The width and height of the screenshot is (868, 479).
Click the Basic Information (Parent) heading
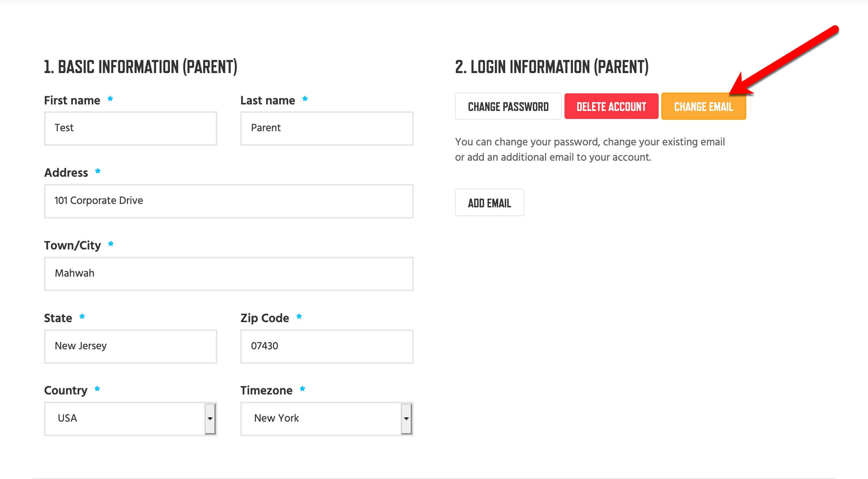(x=140, y=67)
